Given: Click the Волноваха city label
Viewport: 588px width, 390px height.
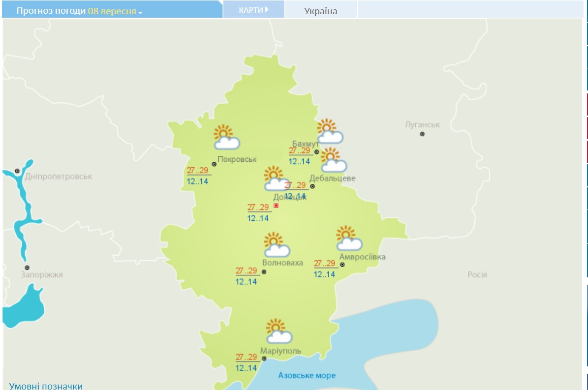Looking at the screenshot, I should [283, 263].
